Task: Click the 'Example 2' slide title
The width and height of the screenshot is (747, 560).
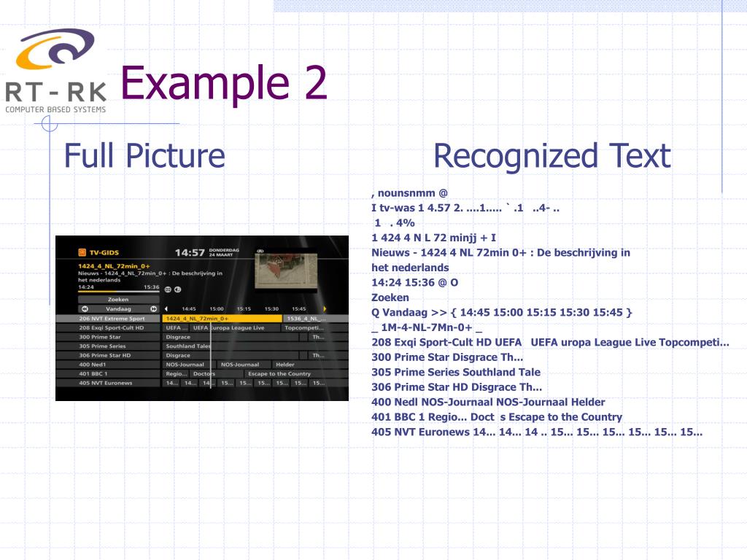Action: pos(224,83)
